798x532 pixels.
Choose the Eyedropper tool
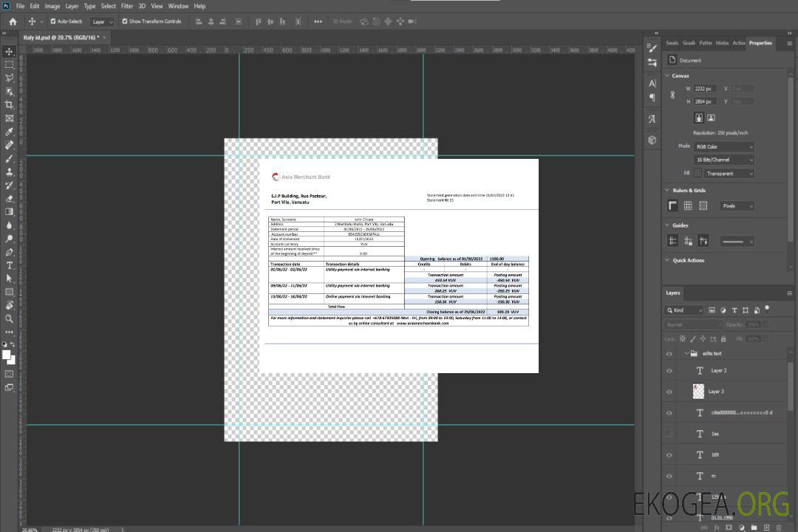click(x=9, y=132)
